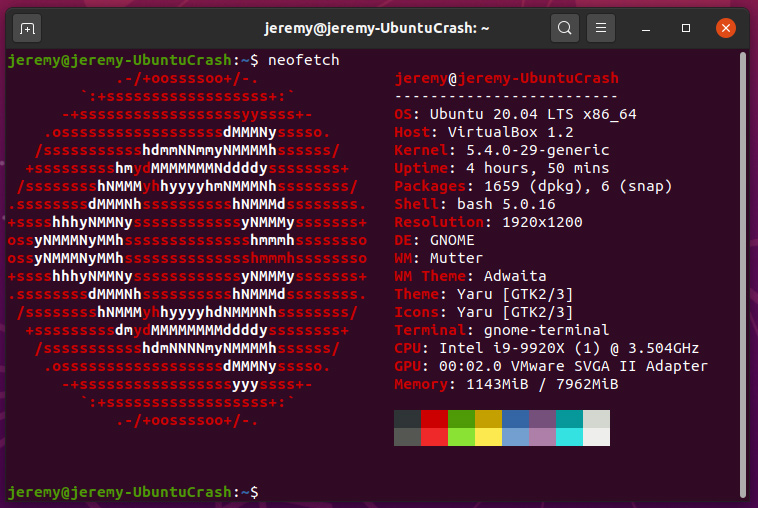The height and width of the screenshot is (508, 758).
Task: Click the dark blue top color block
Action: click(x=515, y=419)
